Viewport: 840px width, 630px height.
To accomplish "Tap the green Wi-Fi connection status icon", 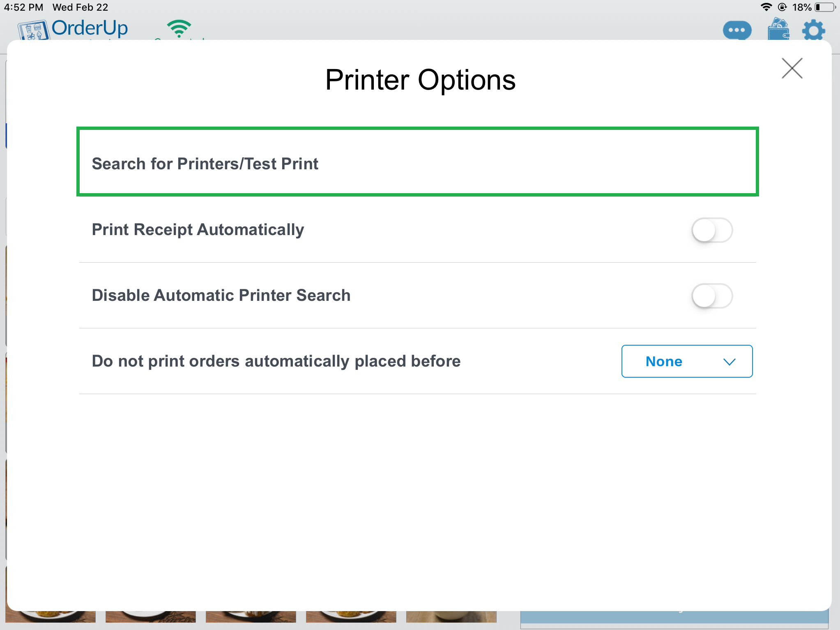I will point(179,28).
